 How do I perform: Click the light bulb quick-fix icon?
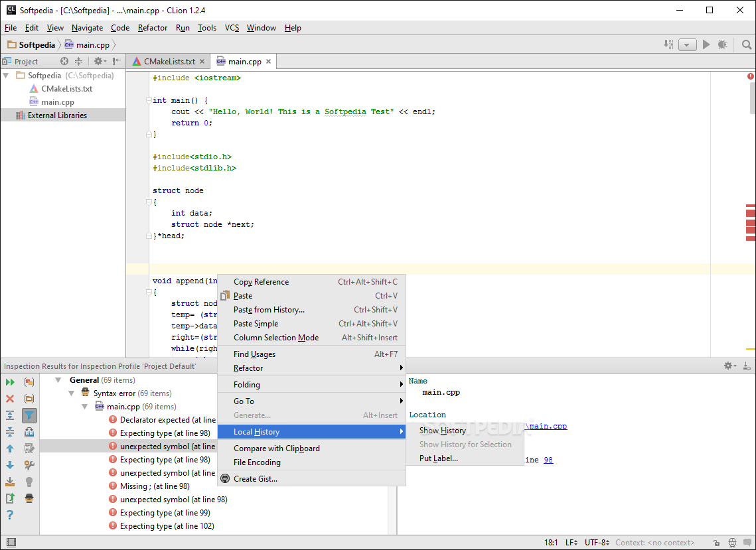tap(29, 482)
